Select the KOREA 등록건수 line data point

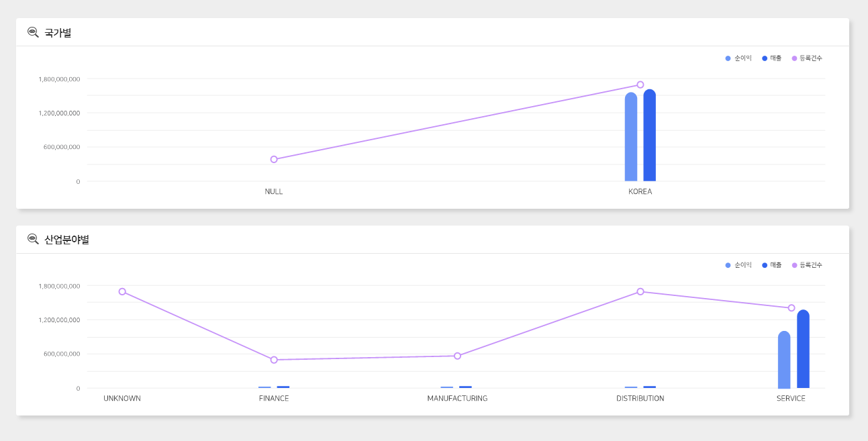(640, 85)
